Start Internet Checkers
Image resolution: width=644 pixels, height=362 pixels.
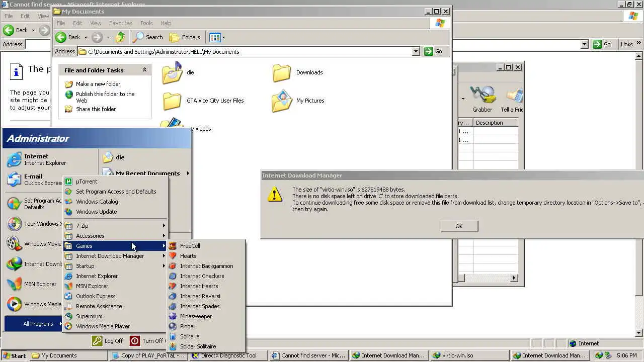coord(206,276)
